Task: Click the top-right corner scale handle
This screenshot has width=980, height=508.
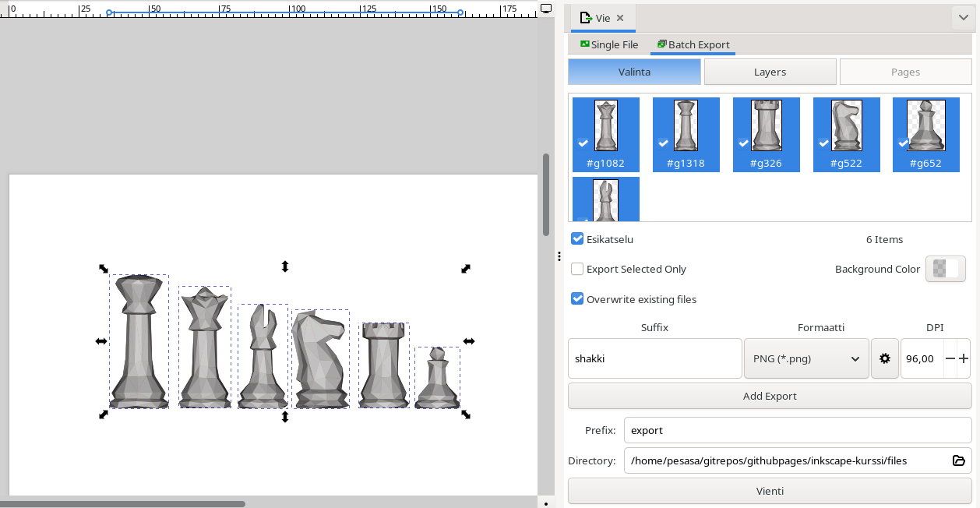Action: tap(466, 268)
